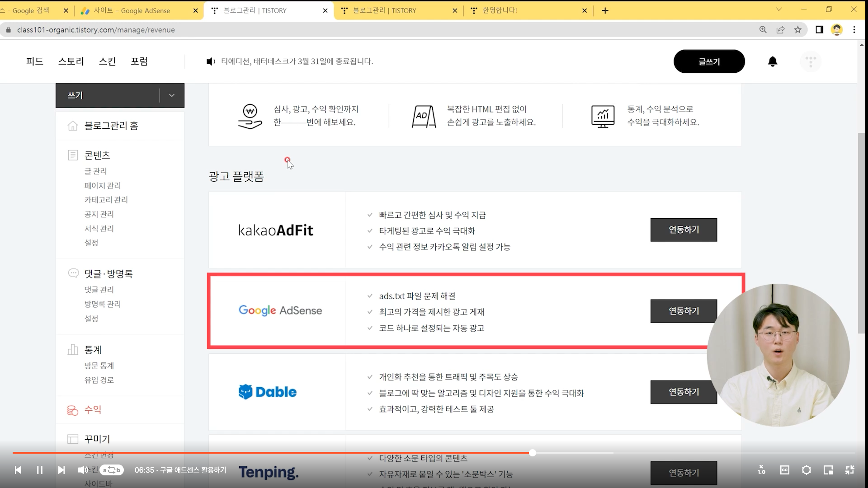Open the Chrome tab search chevron
868x488 pixels.
point(778,9)
